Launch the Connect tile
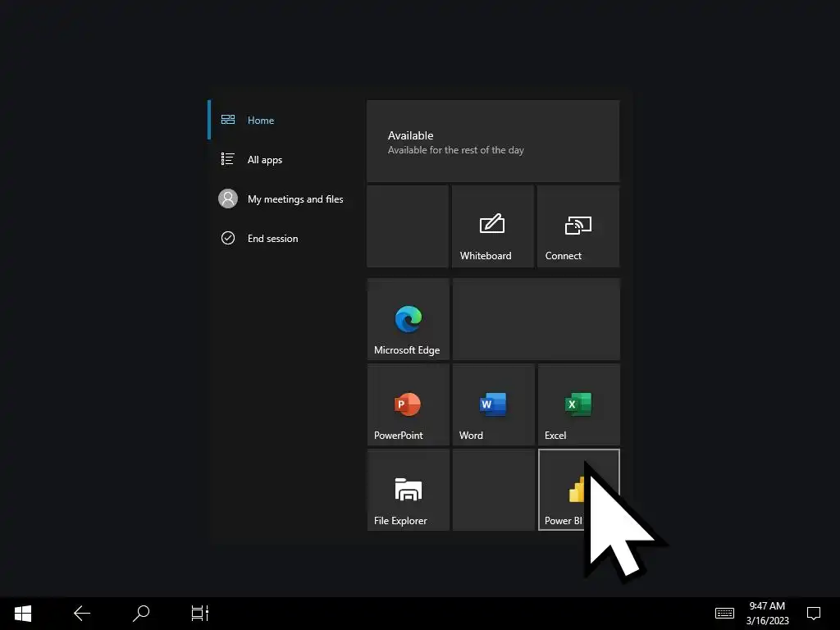 point(578,226)
